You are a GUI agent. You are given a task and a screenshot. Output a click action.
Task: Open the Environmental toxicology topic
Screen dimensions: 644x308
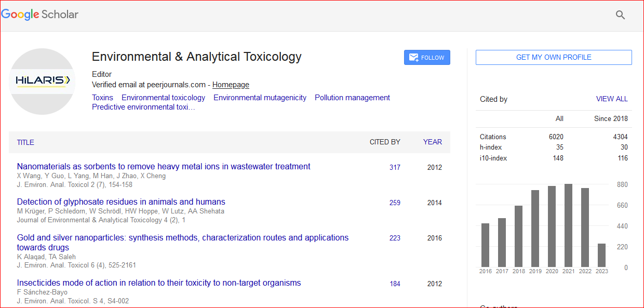click(163, 98)
